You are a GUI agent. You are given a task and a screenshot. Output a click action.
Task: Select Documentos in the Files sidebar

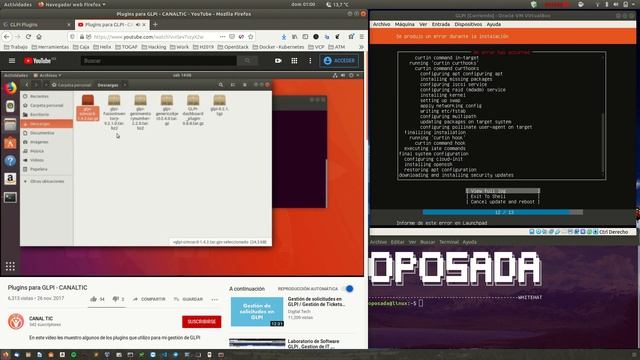[x=47, y=133]
